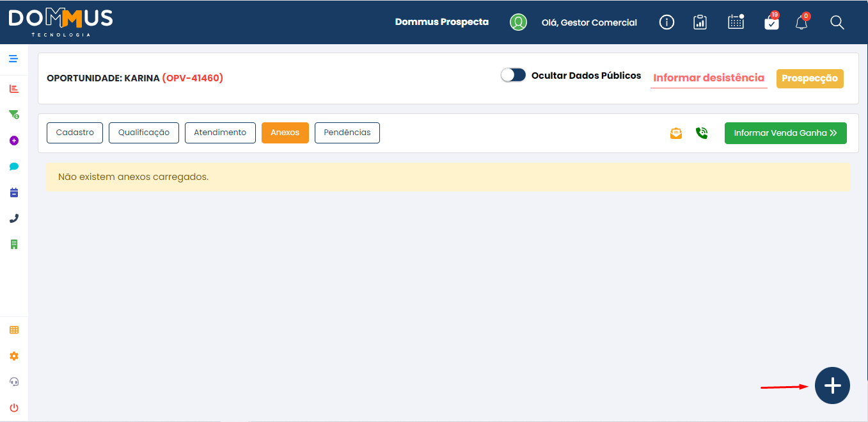
Task: Switch to the Pendências tab
Action: [x=347, y=133]
